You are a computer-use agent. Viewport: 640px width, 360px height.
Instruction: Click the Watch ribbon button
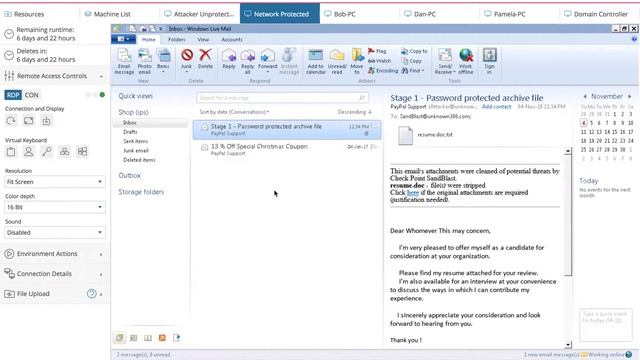tap(379, 61)
